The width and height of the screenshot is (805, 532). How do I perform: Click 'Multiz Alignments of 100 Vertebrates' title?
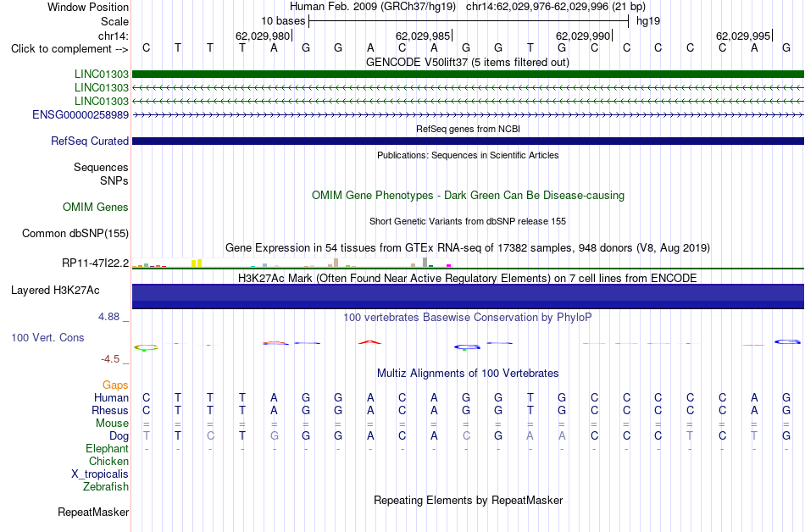tap(468, 374)
